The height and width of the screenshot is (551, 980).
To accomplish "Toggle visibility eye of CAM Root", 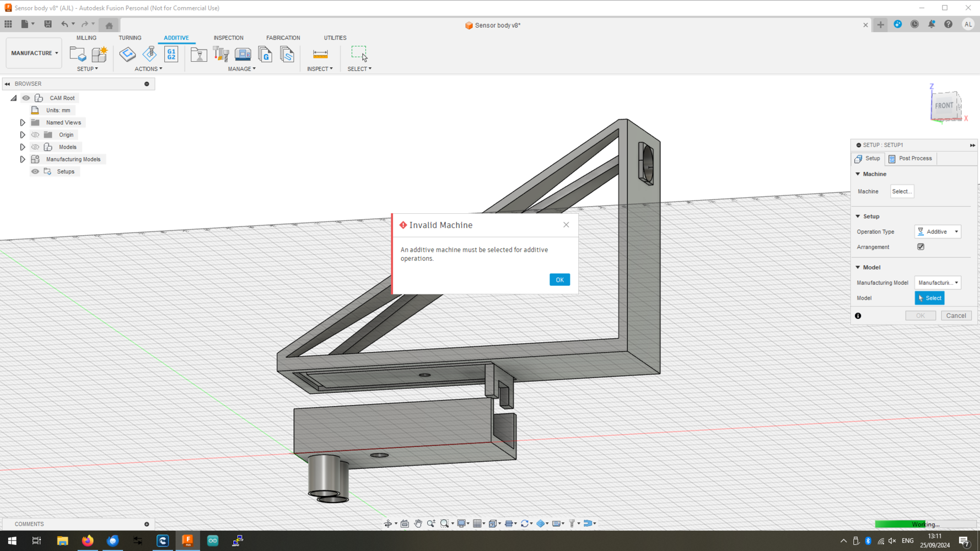I will point(26,98).
